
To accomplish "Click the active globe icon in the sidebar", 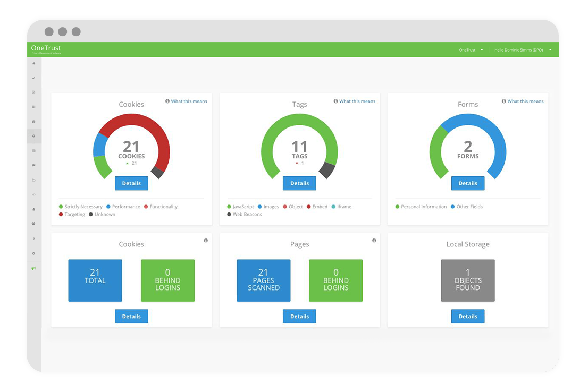I will point(33,136).
